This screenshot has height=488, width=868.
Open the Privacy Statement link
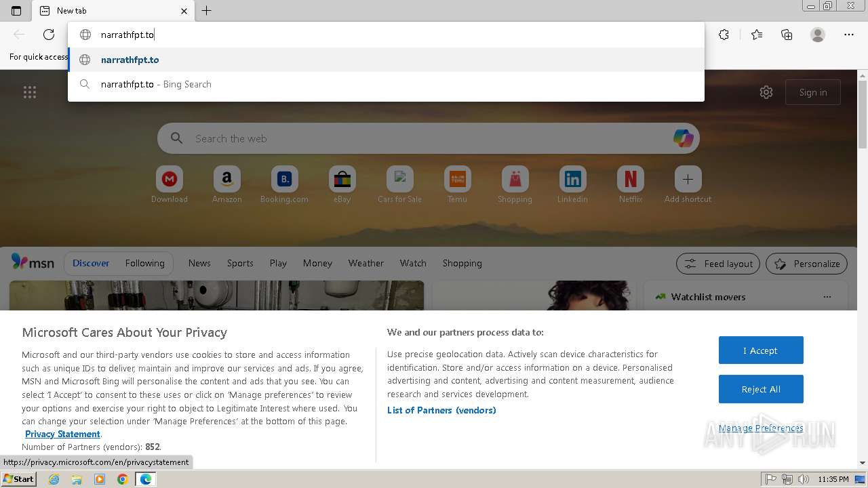tap(62, 434)
